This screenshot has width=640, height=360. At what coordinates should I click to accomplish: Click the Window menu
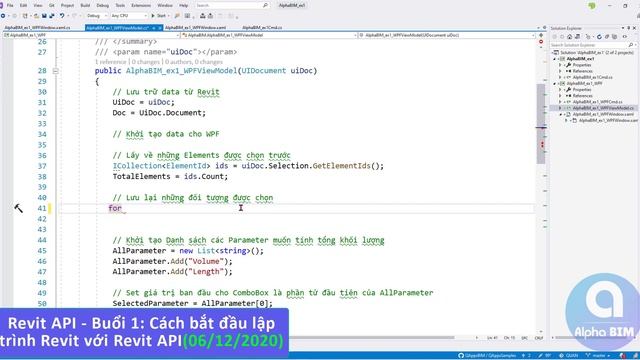[x=165, y=5]
